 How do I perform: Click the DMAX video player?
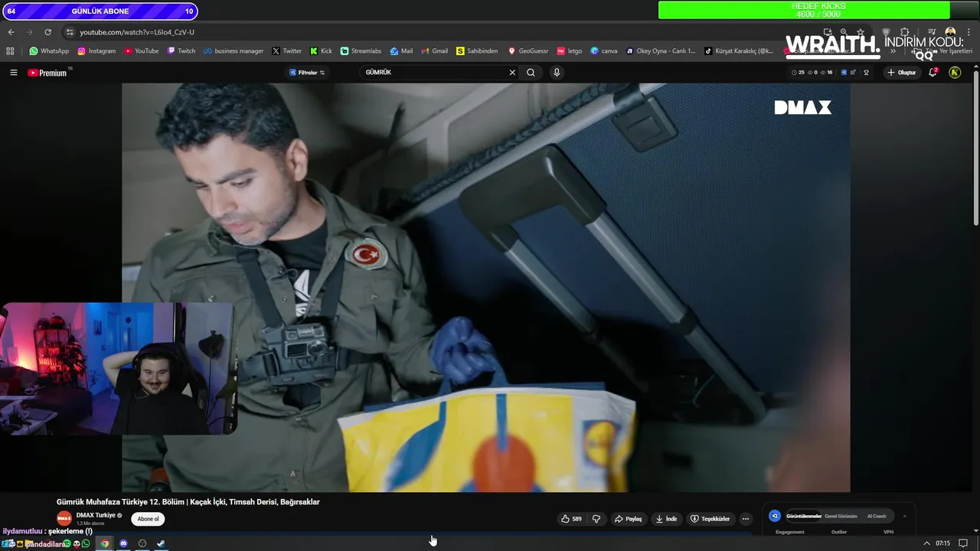[x=485, y=287]
